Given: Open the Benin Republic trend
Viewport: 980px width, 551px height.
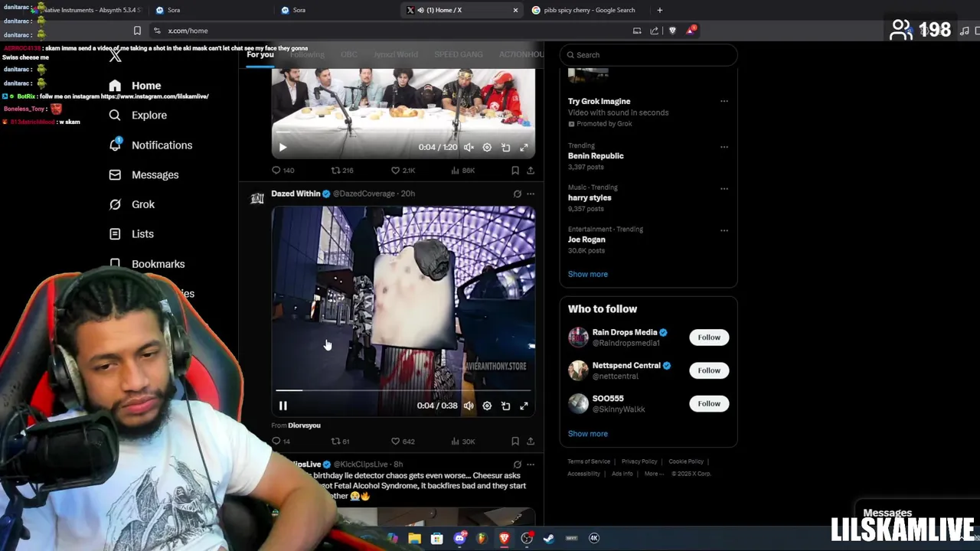Looking at the screenshot, I should 596,156.
